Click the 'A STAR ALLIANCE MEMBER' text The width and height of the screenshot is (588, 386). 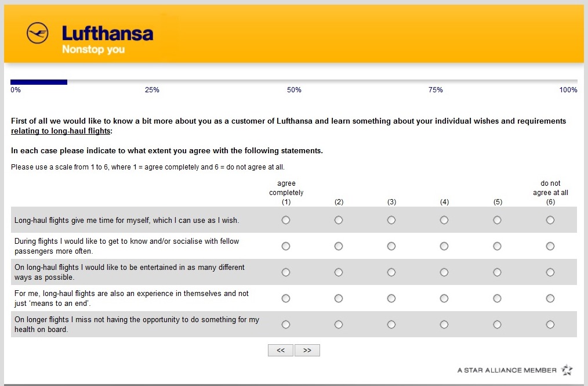pyautogui.click(x=507, y=370)
